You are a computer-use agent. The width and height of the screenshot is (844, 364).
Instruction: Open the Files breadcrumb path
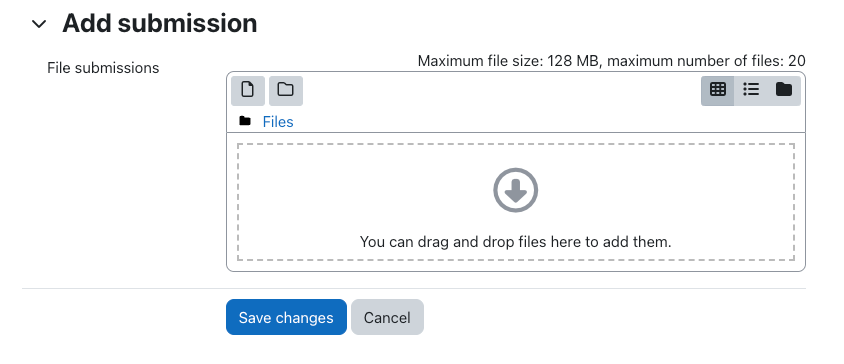pyautogui.click(x=278, y=122)
